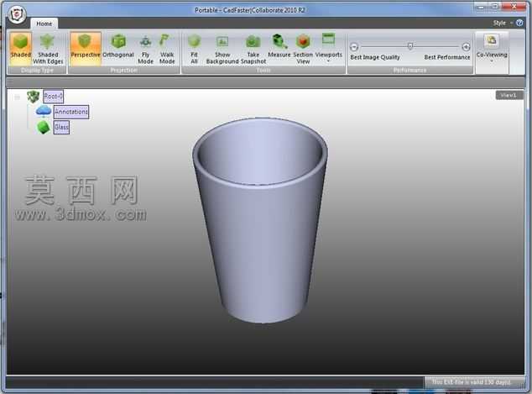Click the View1 viewport label
The width and height of the screenshot is (532, 394).
pos(509,96)
